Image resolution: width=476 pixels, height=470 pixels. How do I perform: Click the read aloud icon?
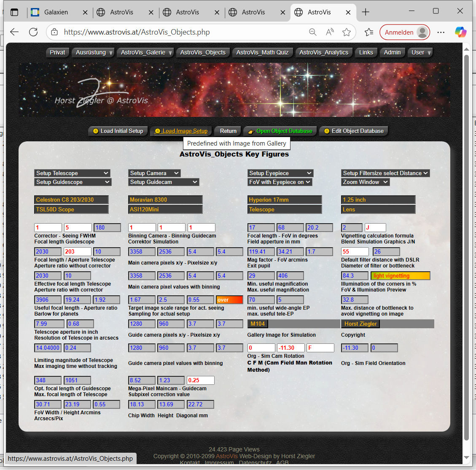330,32
